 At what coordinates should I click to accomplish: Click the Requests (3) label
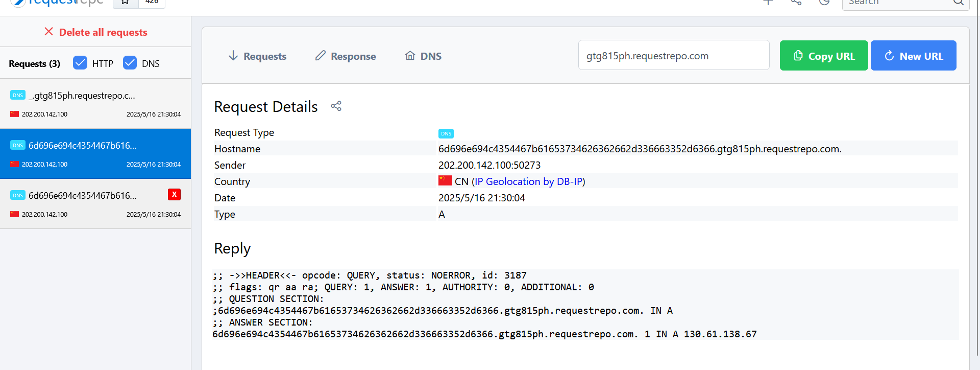tap(34, 63)
